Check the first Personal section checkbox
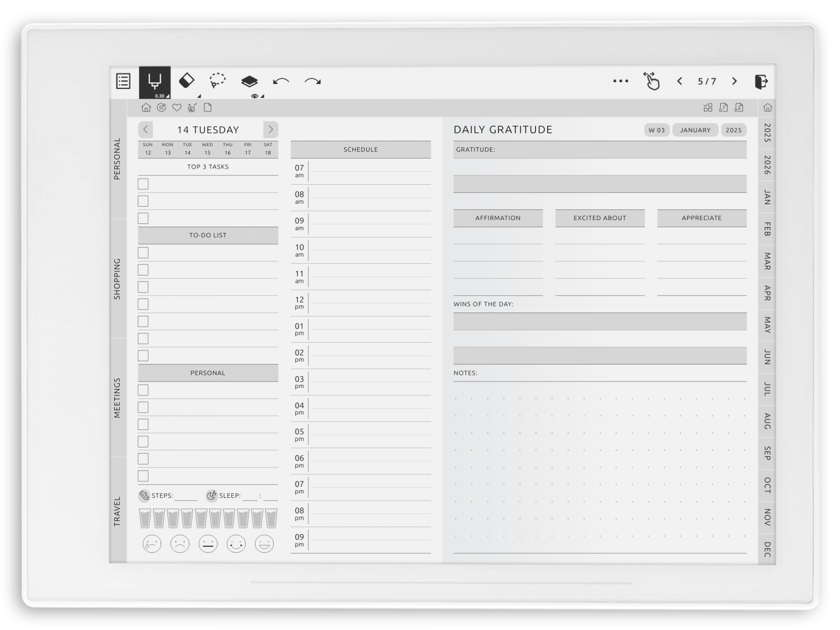The image size is (840, 630). click(x=143, y=390)
